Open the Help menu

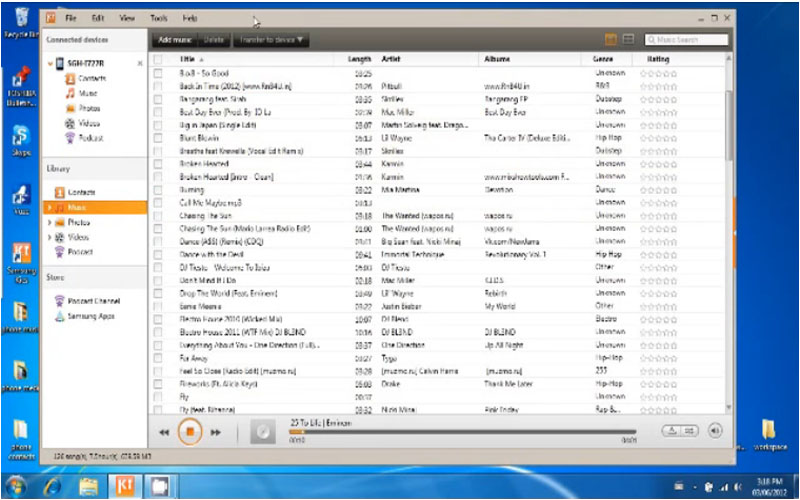(190, 18)
